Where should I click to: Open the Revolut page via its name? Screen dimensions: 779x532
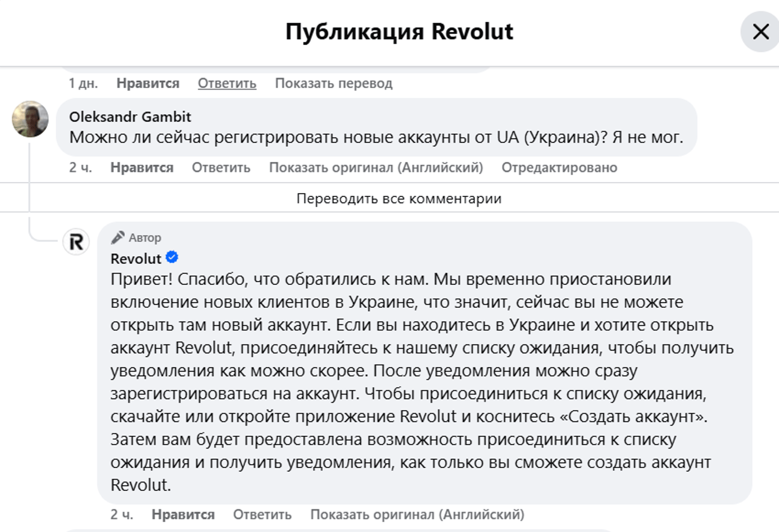tap(136, 259)
